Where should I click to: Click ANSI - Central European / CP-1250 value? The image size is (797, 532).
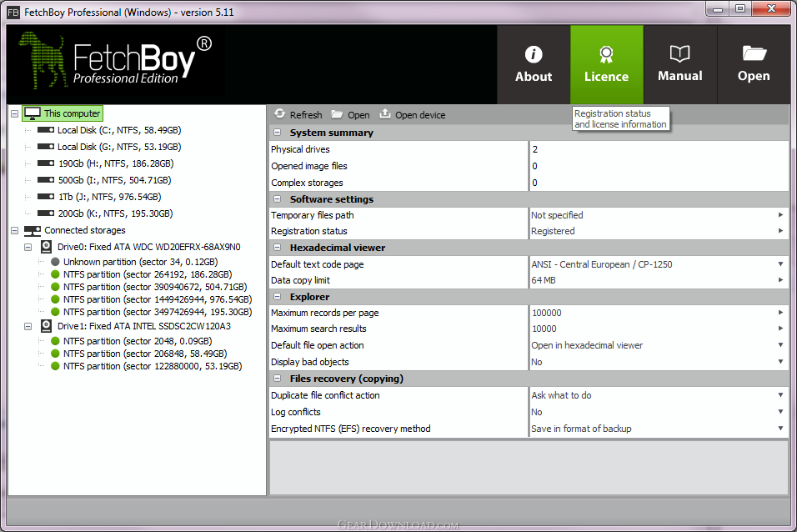click(x=602, y=264)
